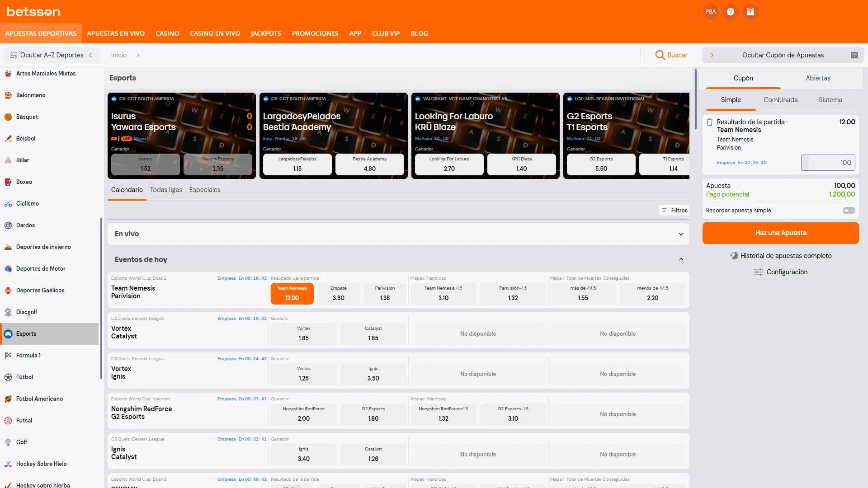Click the Dardos target icon
The width and height of the screenshot is (868, 488).
coord(8,225)
